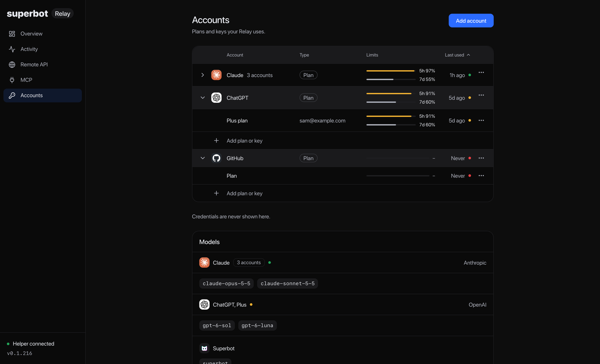The width and height of the screenshot is (600, 364).
Task: Click the Superbot icon in the Models panel
Action: coord(204,348)
